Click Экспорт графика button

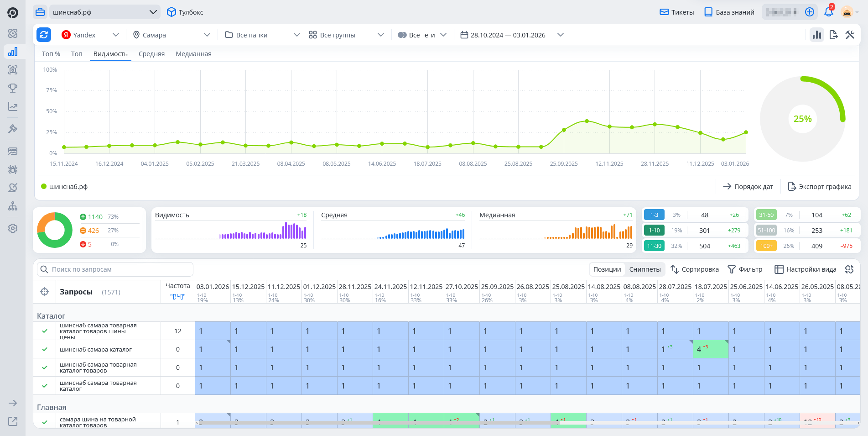pyautogui.click(x=820, y=187)
